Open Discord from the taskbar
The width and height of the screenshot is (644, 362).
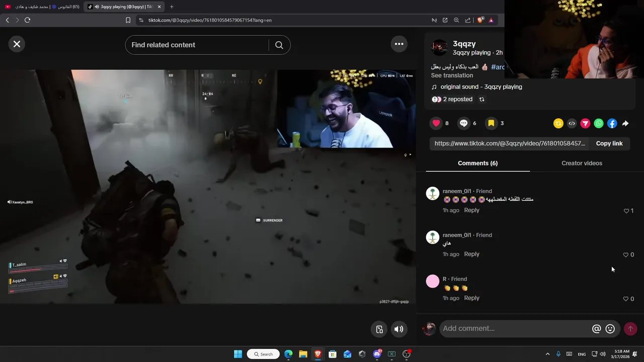(x=377, y=354)
